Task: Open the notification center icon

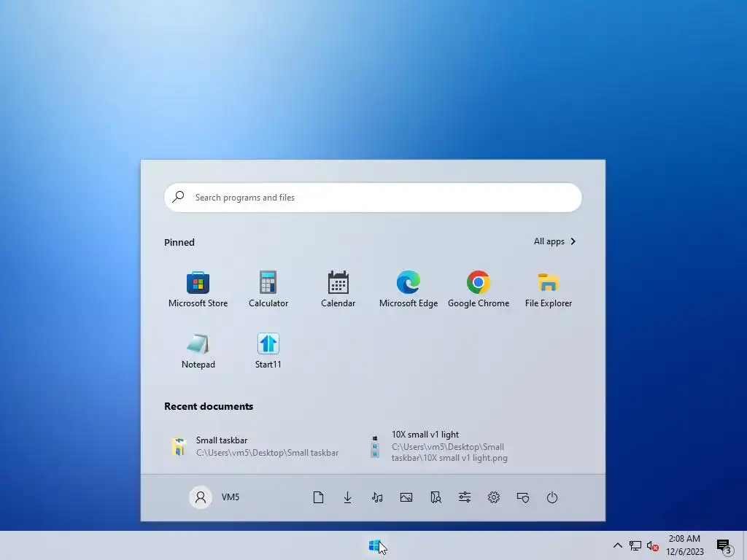Action: tap(724, 547)
